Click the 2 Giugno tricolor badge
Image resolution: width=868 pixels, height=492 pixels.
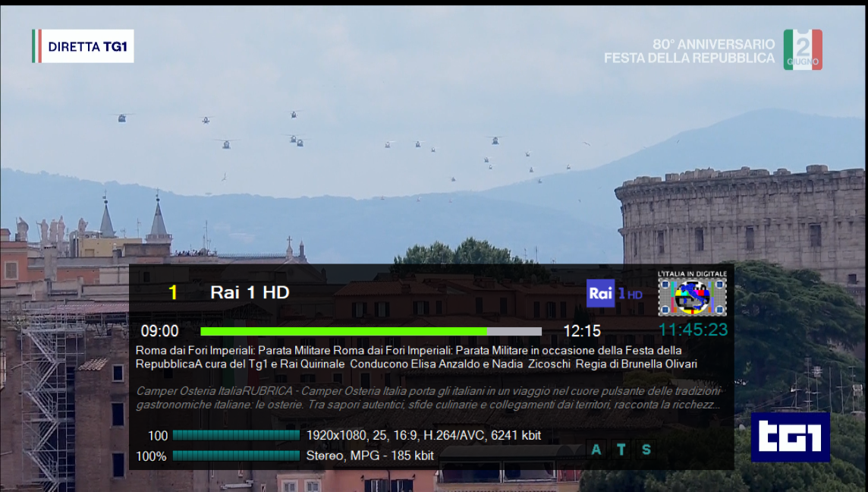[x=803, y=50]
